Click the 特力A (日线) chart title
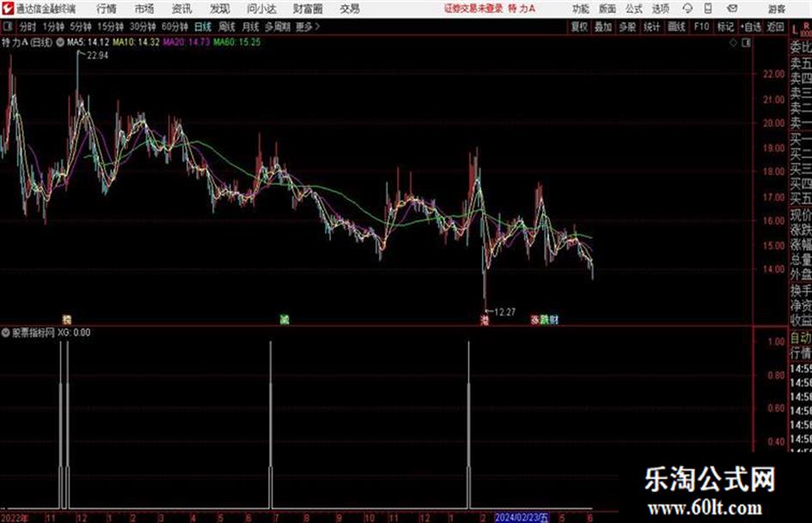This screenshot has height=523, width=812. pos(27,42)
